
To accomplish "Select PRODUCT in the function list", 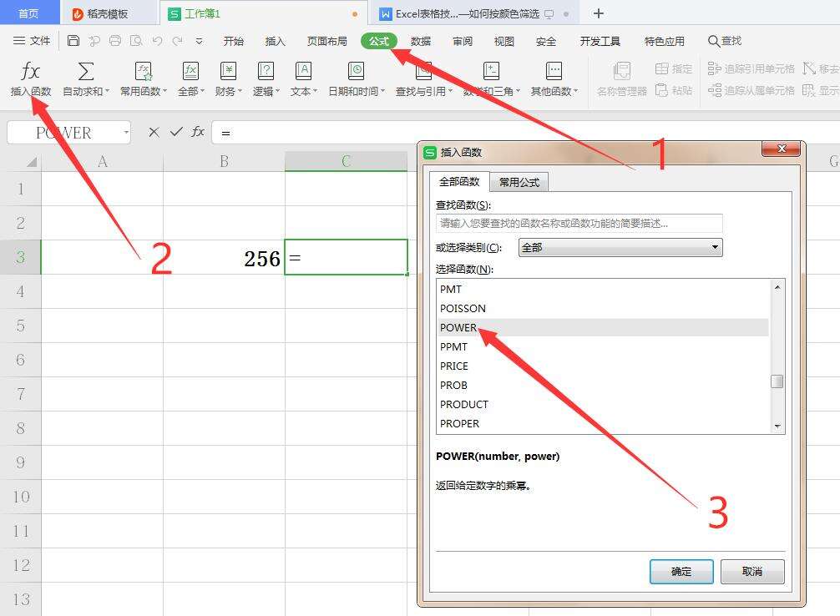I will (603, 405).
